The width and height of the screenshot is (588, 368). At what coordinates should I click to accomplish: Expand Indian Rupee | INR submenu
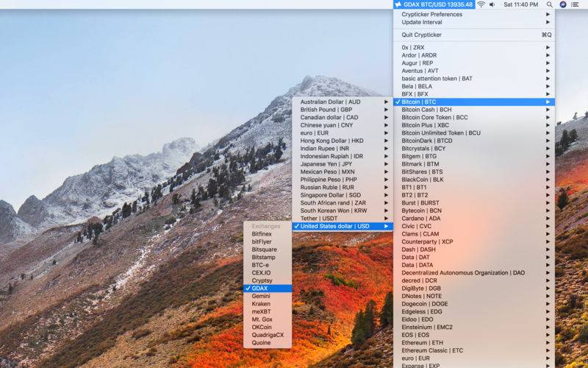pos(343,149)
